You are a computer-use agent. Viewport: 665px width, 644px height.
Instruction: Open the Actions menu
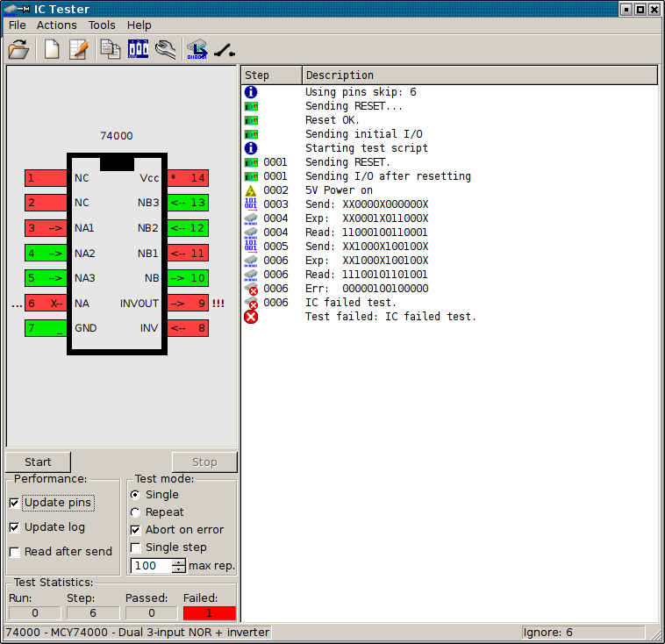(56, 25)
